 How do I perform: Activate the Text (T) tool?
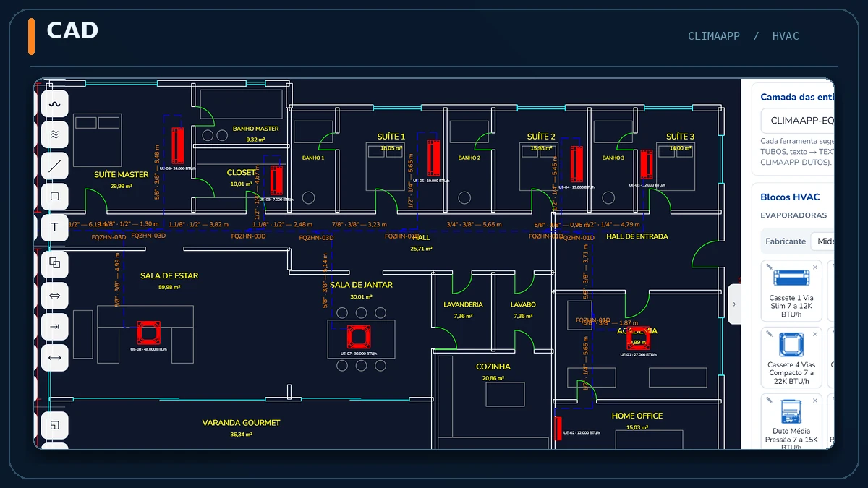pyautogui.click(x=55, y=228)
